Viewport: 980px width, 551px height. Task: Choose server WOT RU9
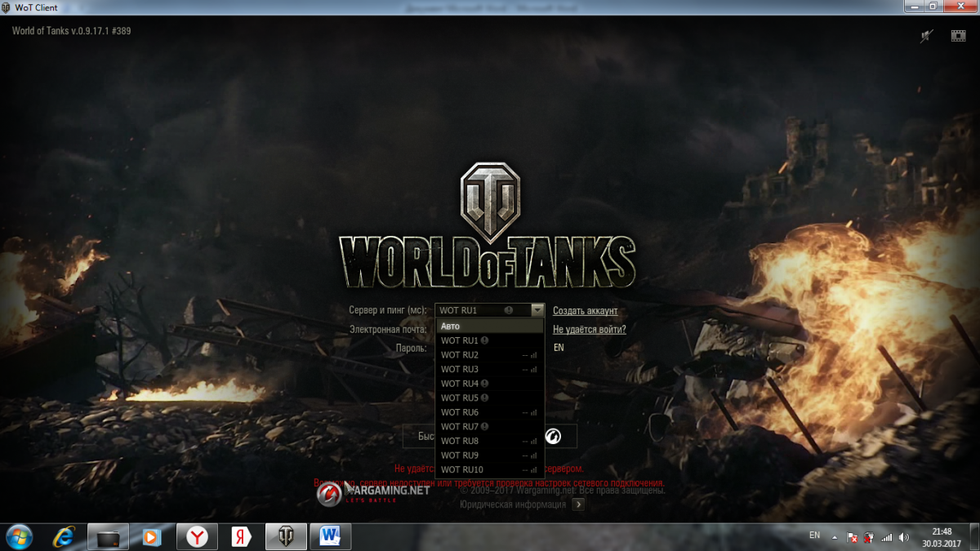[x=490, y=455]
